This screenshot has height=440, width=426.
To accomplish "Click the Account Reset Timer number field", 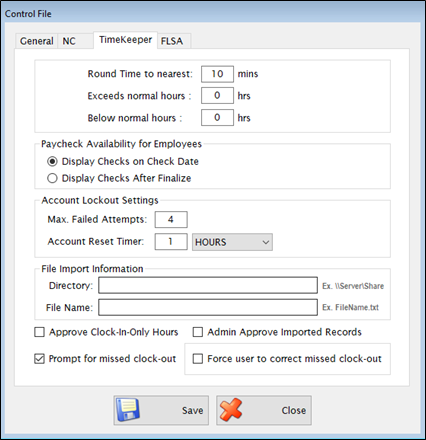I will (x=171, y=242).
